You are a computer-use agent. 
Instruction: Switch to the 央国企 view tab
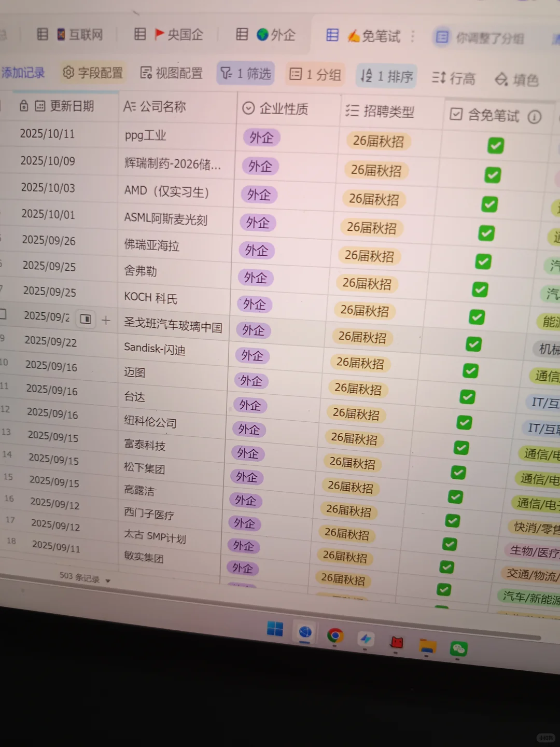point(169,34)
